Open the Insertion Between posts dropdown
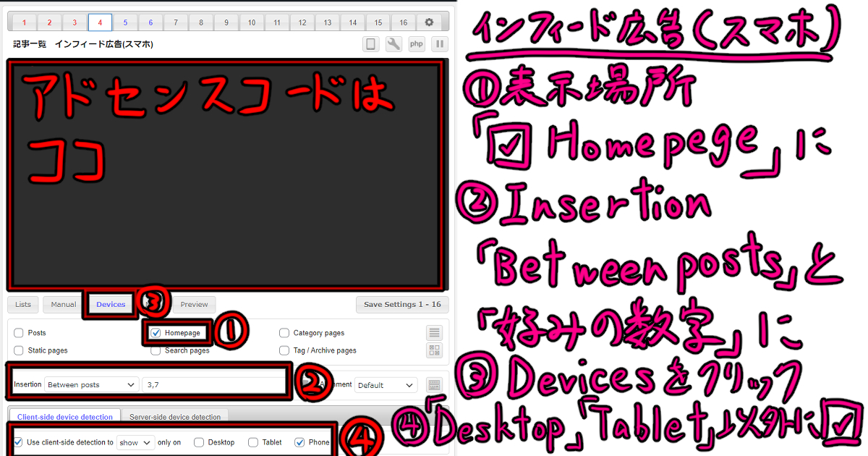This screenshot has height=456, width=868. pos(91,384)
